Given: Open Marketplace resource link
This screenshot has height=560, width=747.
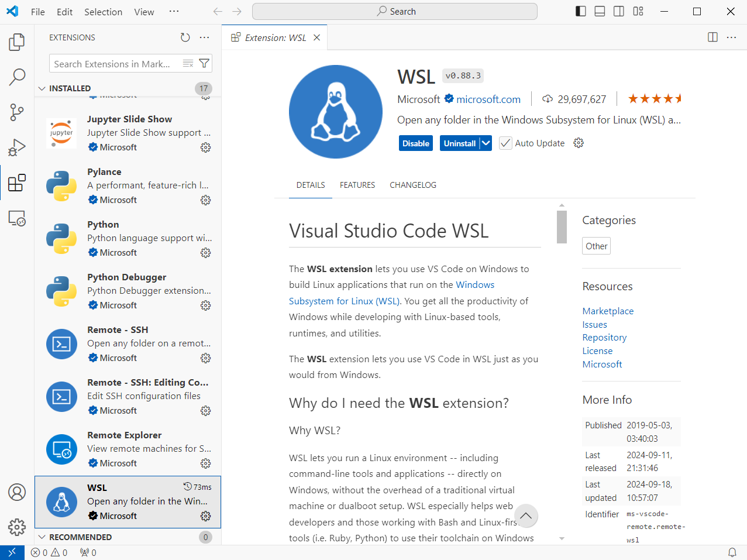Looking at the screenshot, I should tap(608, 311).
